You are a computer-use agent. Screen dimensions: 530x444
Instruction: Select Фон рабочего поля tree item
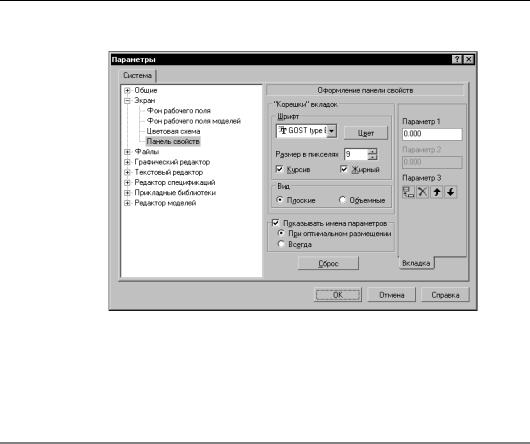point(178,110)
